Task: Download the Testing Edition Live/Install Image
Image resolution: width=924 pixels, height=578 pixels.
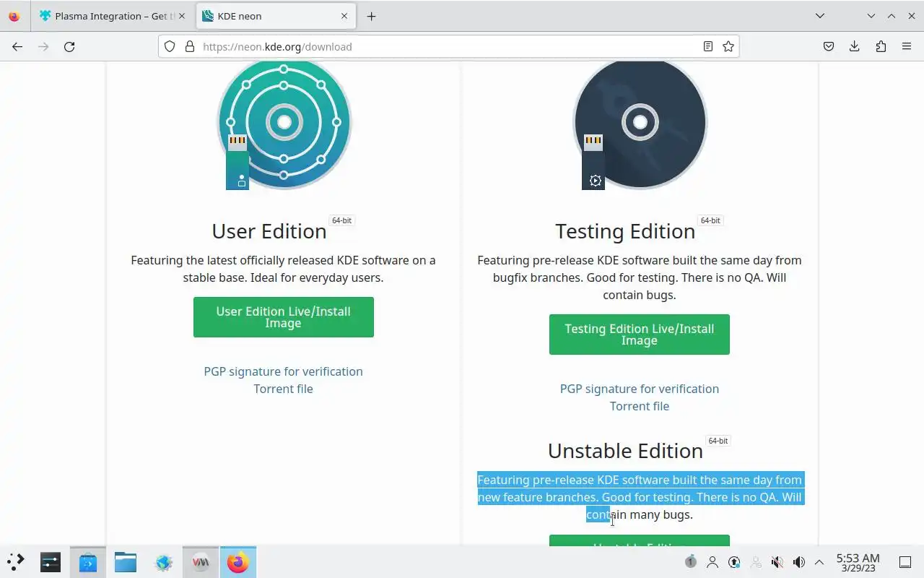Action: point(639,335)
